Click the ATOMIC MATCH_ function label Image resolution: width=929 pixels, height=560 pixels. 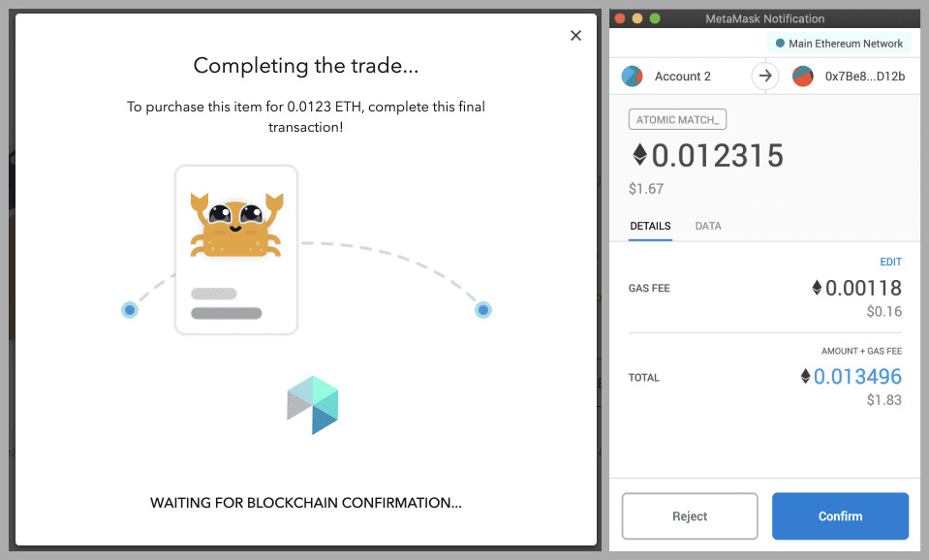point(677,120)
